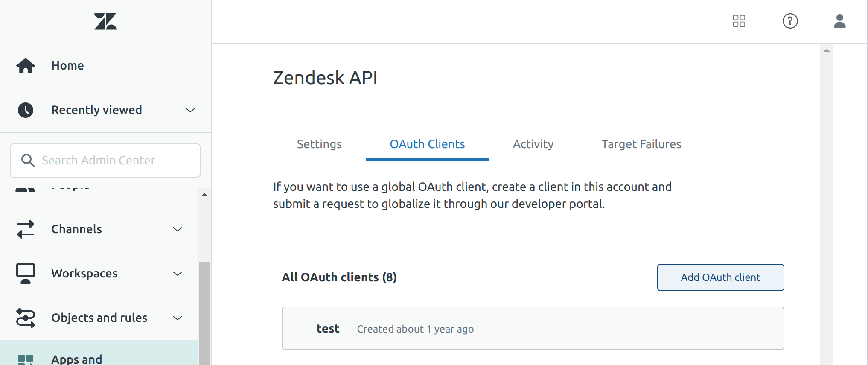Click the Workspaces monitor icon
Image resolution: width=868 pixels, height=365 pixels.
(26, 274)
